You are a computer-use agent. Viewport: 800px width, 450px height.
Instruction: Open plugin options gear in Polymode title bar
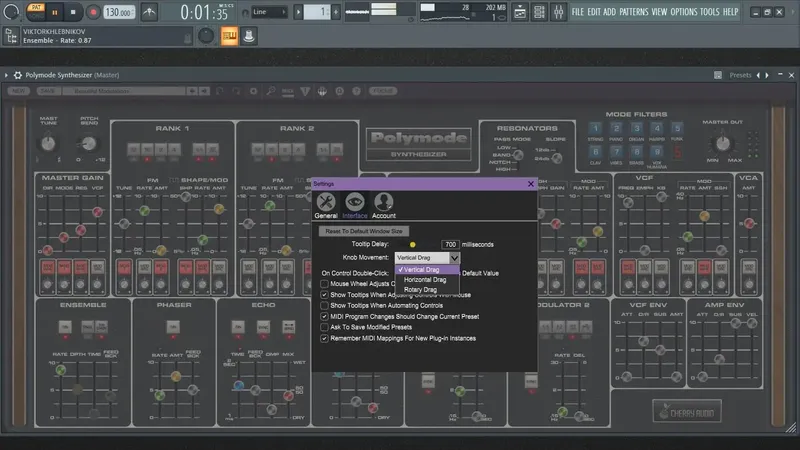click(x=18, y=75)
